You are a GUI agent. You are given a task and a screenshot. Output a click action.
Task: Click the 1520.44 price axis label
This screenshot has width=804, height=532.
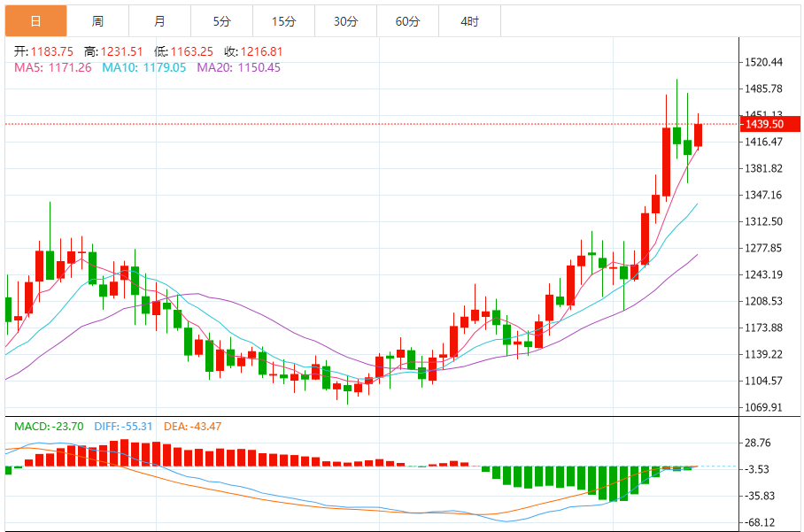pyautogui.click(x=763, y=62)
